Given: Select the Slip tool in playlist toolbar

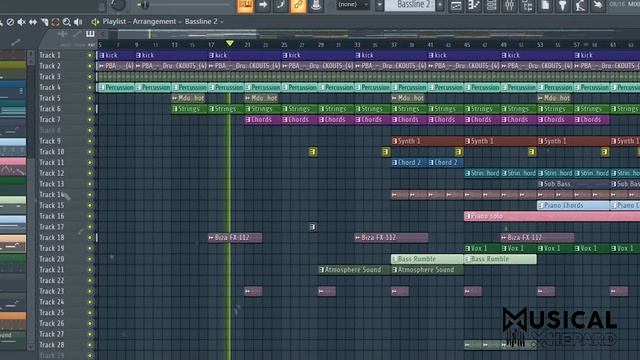Looking at the screenshot, I should coord(33,22).
